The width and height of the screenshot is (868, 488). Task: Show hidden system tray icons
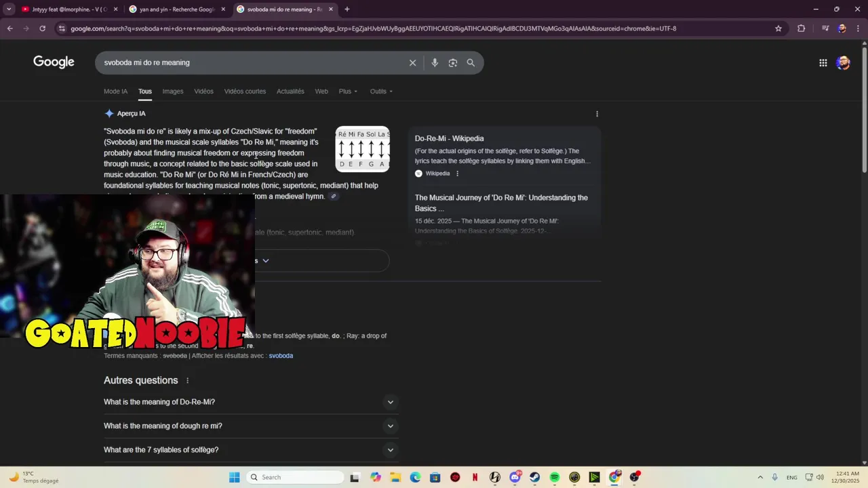click(759, 477)
